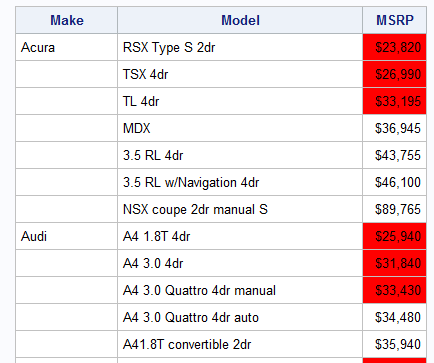Click the Make column header
Viewport: 434px width, 363px height.
pyautogui.click(x=67, y=20)
